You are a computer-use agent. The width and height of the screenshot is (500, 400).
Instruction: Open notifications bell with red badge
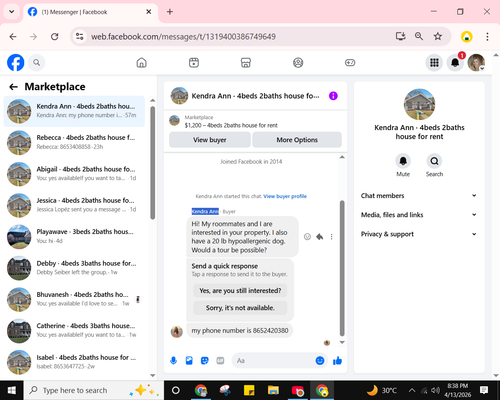coord(455,62)
